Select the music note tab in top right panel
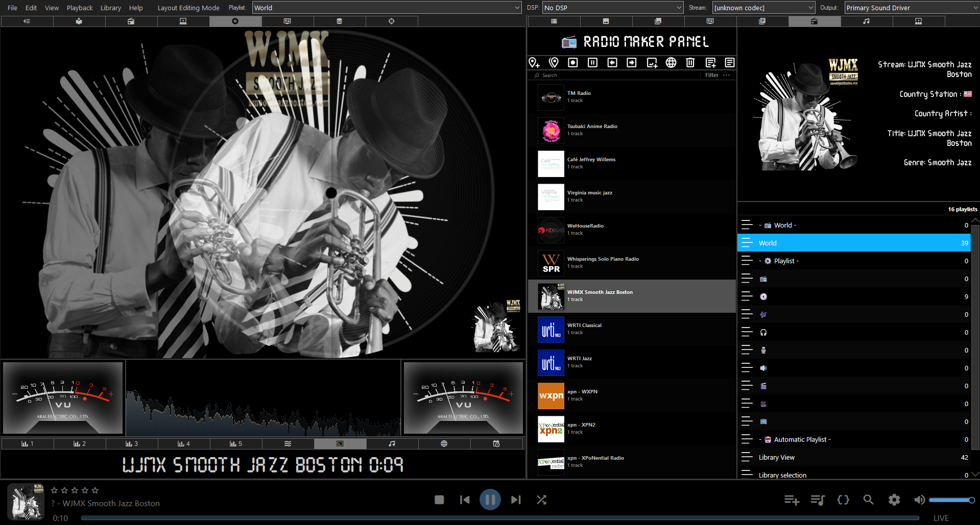The image size is (980, 525). point(866,21)
